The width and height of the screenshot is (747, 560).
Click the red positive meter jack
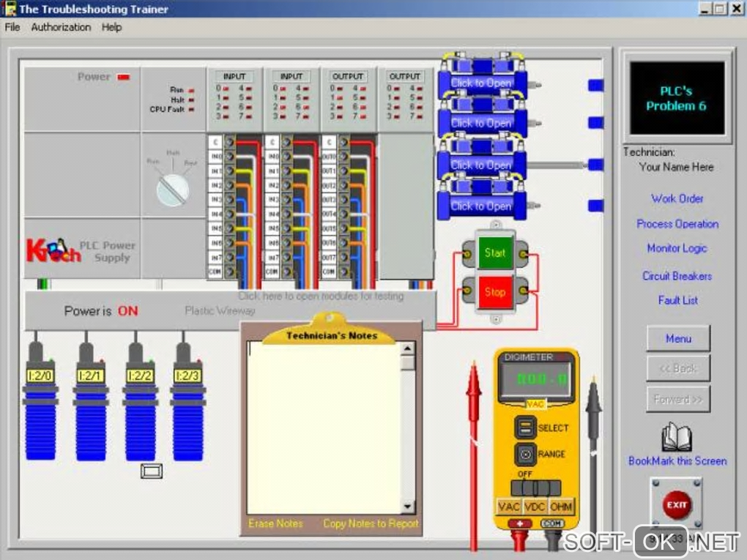pyautogui.click(x=520, y=524)
